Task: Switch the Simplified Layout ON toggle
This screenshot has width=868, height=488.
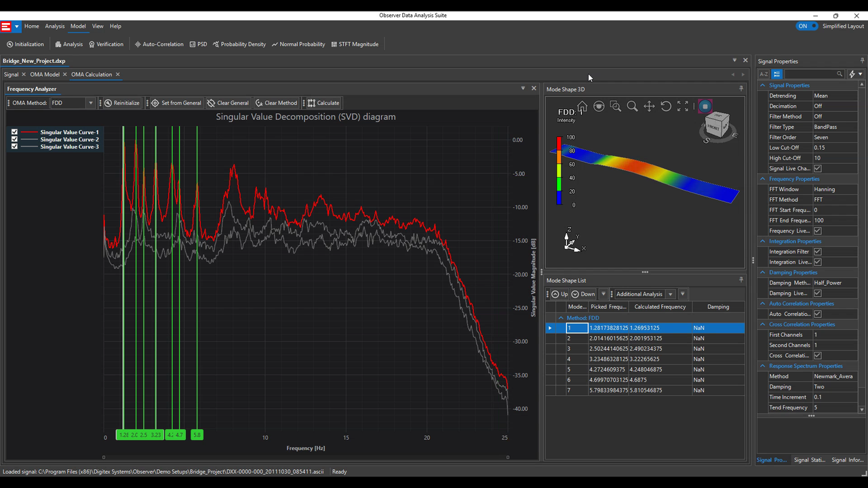Action: pos(807,26)
